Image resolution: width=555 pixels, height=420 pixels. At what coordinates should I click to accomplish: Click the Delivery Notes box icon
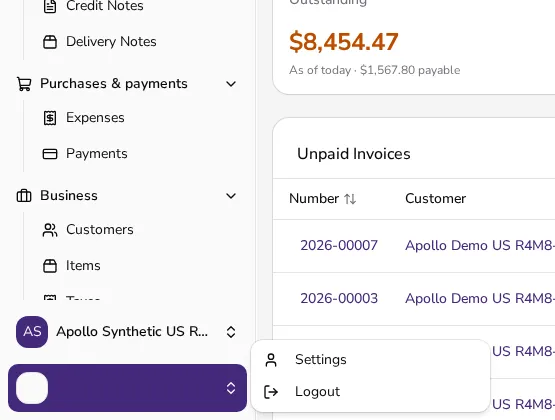pos(50,42)
